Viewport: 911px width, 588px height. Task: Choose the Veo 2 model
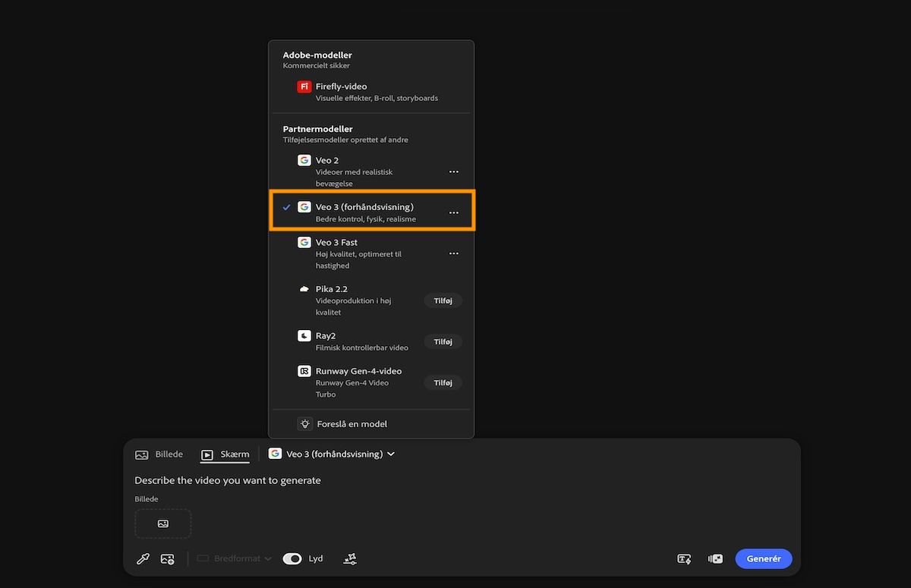[x=370, y=171]
